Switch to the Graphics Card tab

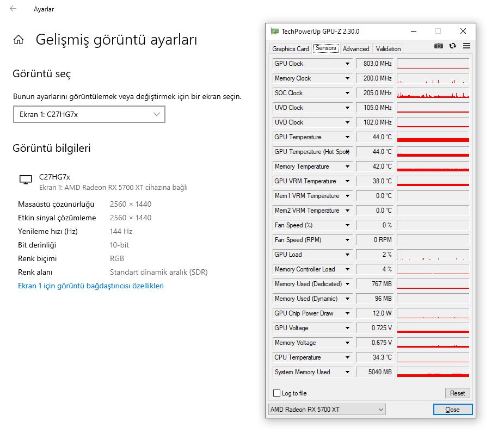290,49
